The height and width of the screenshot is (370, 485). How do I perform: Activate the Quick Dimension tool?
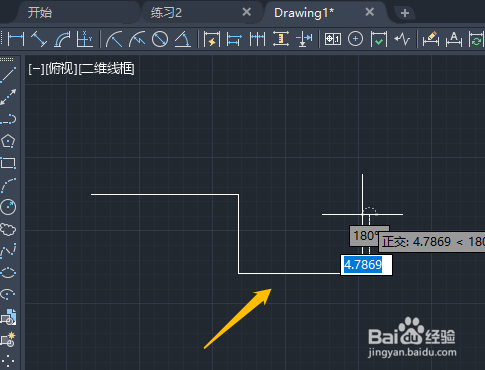(212, 39)
